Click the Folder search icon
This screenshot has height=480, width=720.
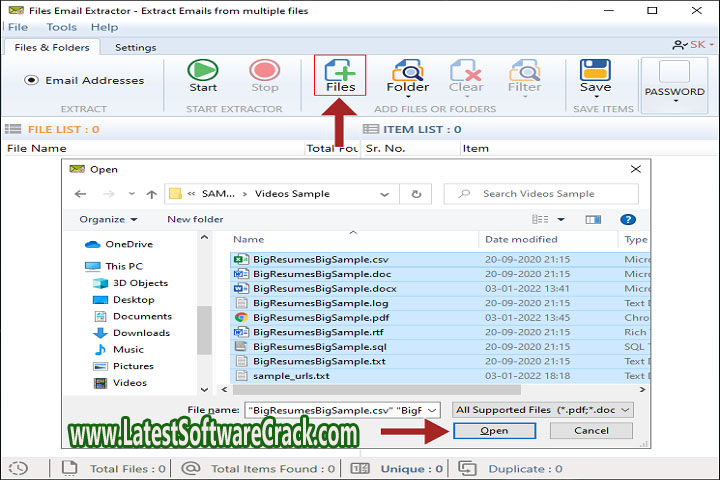pyautogui.click(x=408, y=70)
